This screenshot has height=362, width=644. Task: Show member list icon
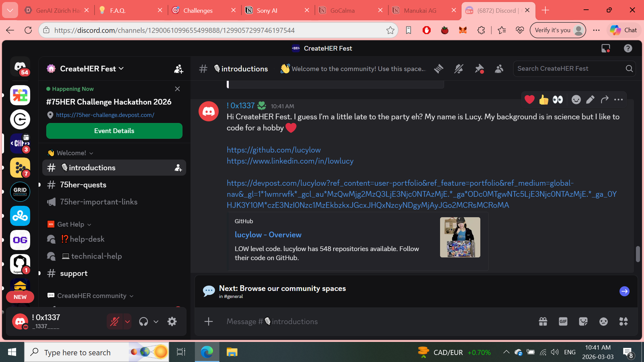(499, 69)
